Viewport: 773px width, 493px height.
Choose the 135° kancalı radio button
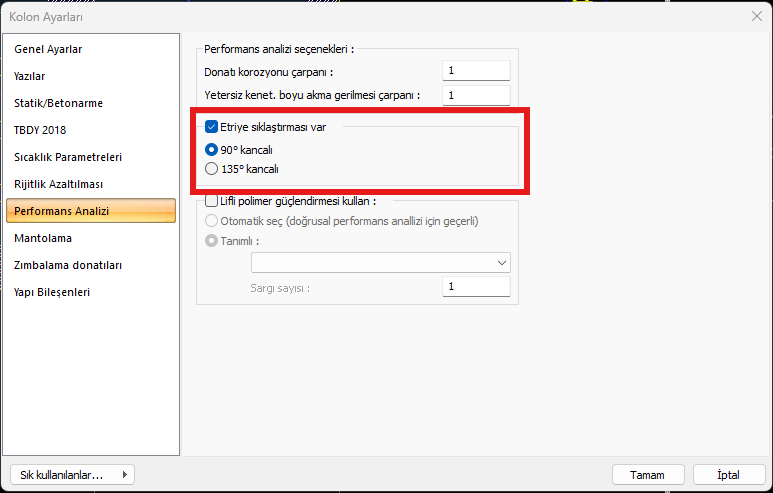(211, 169)
